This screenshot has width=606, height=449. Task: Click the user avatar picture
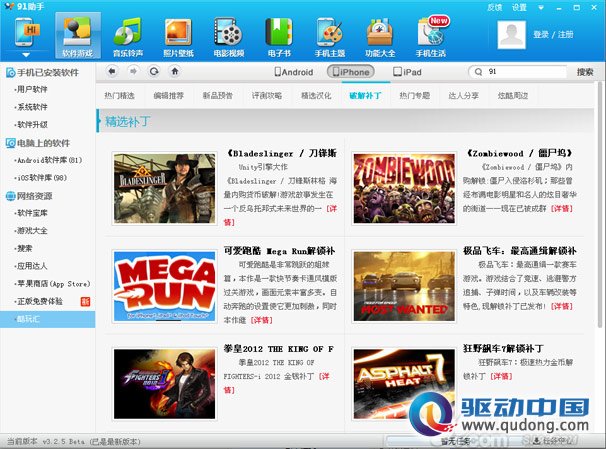click(x=511, y=35)
